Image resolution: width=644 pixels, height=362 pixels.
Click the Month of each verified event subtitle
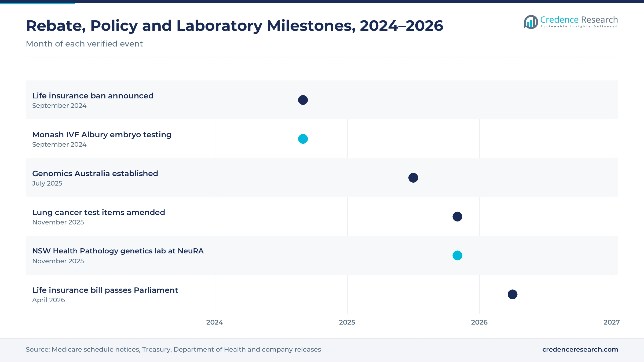click(x=84, y=44)
